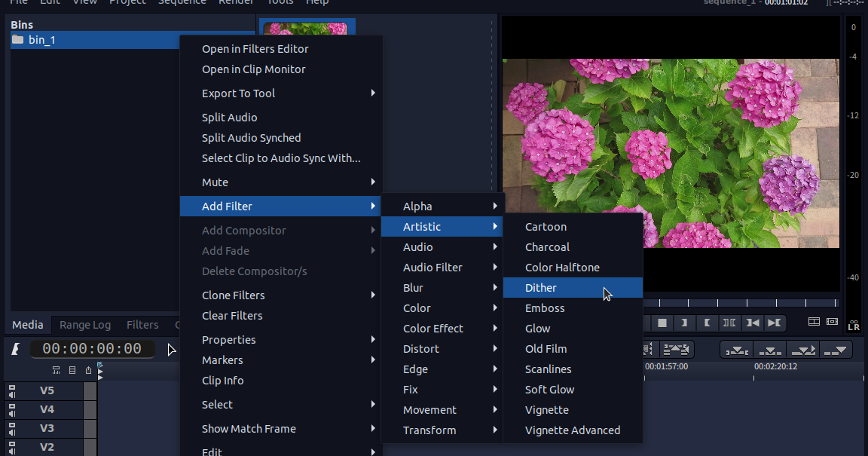Screen dimensions: 868x456
Task: Apply the Cartoon filter
Action: (573, 227)
